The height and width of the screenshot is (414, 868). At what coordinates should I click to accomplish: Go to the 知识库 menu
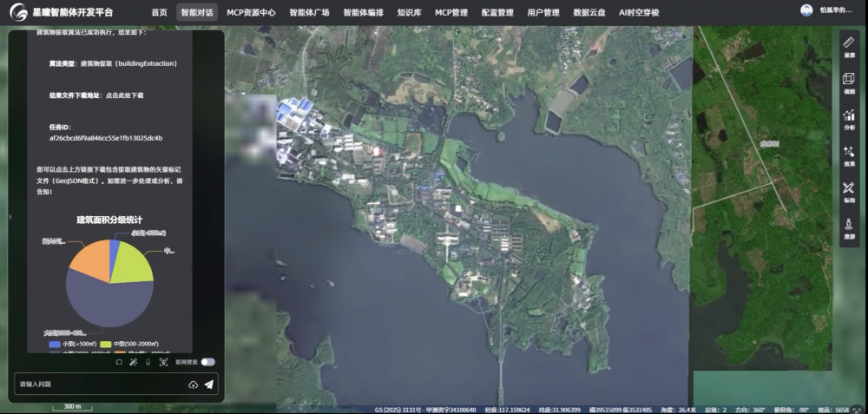(409, 13)
